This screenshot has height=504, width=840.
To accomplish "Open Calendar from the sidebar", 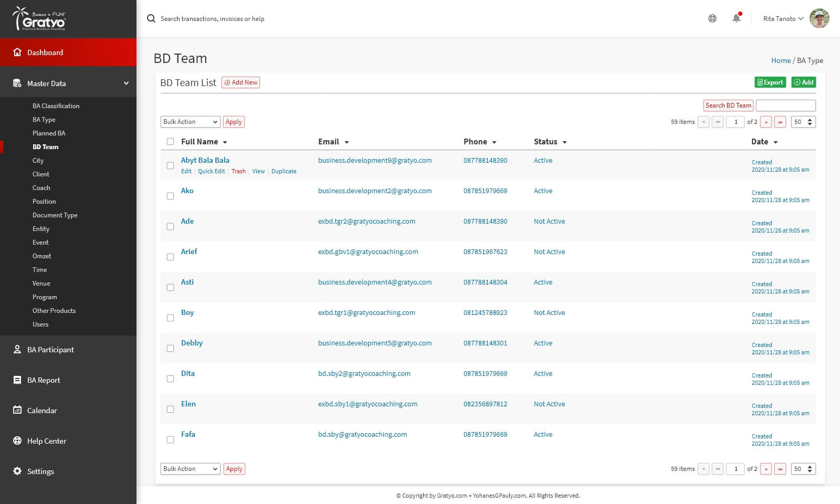I will click(x=42, y=411).
